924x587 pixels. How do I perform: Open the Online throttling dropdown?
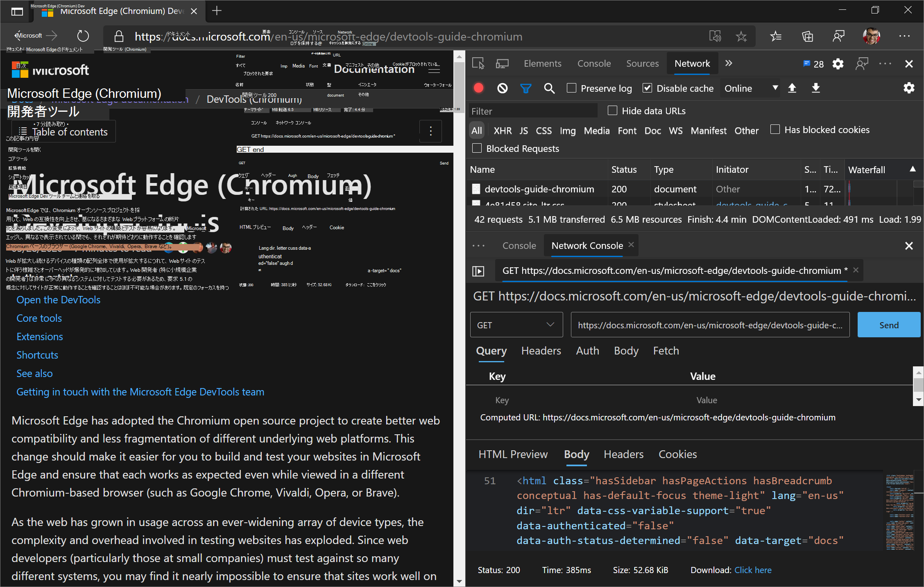[751, 88]
